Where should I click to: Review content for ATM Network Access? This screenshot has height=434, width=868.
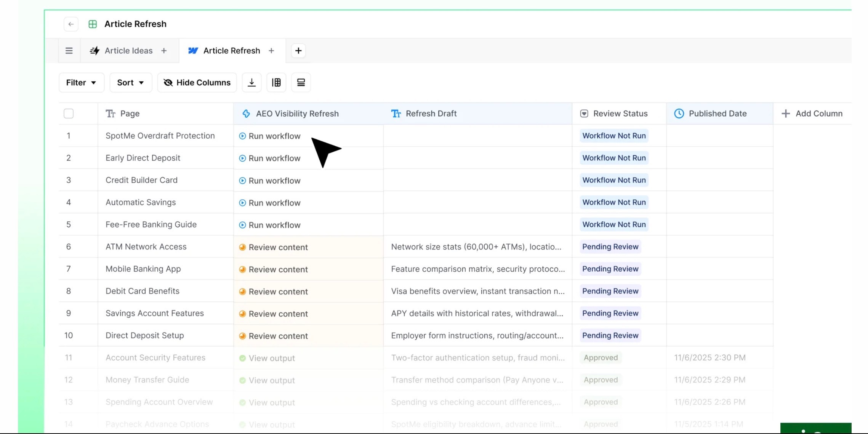(x=274, y=247)
